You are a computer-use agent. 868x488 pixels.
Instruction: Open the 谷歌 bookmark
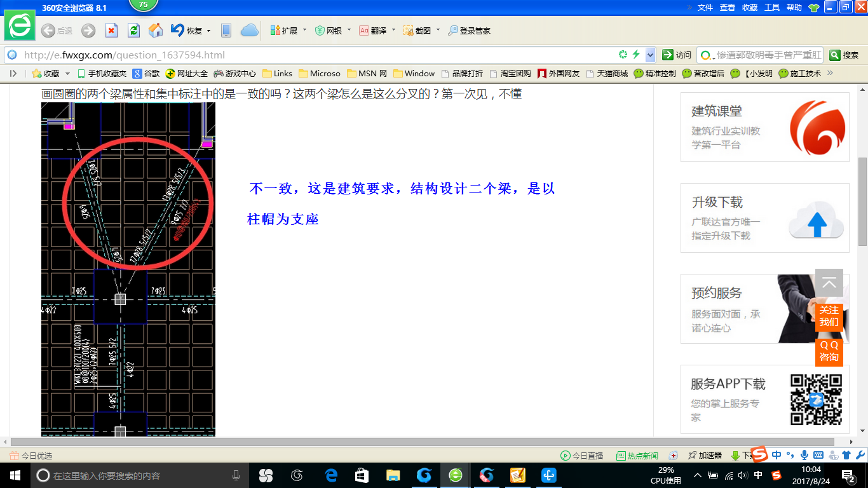(146, 73)
